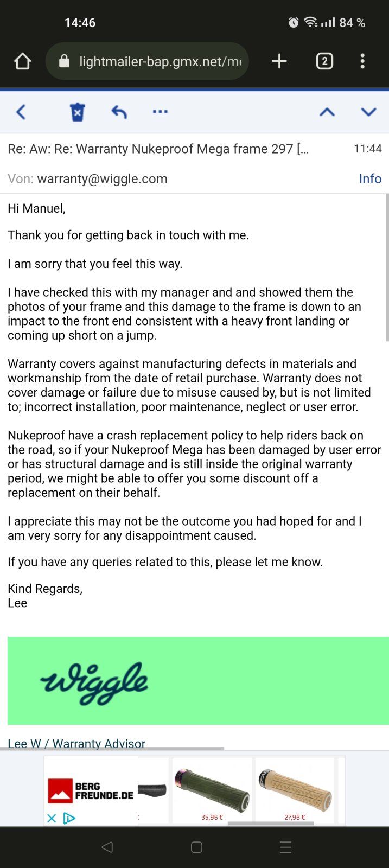Go to previous email with up chevron
This screenshot has width=389, height=868.
point(327,112)
